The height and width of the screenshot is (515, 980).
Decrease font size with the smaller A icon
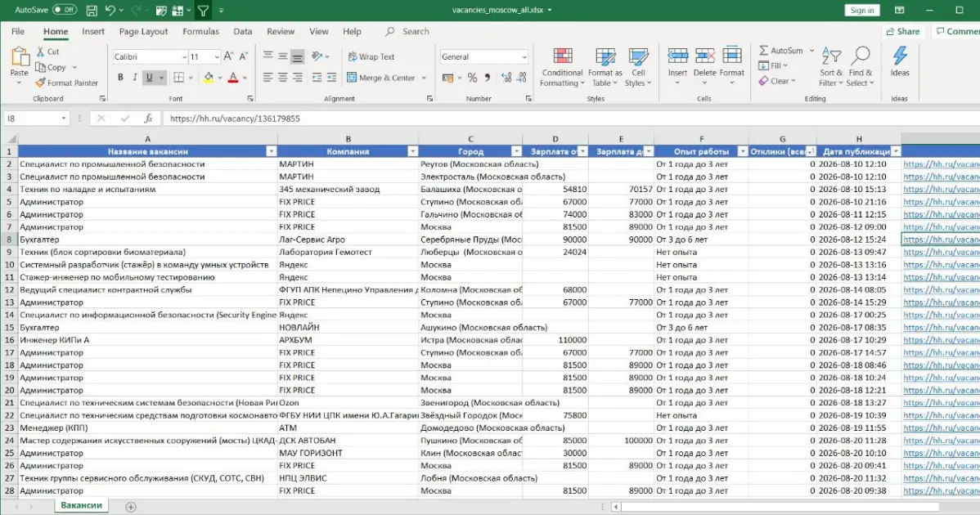244,56
